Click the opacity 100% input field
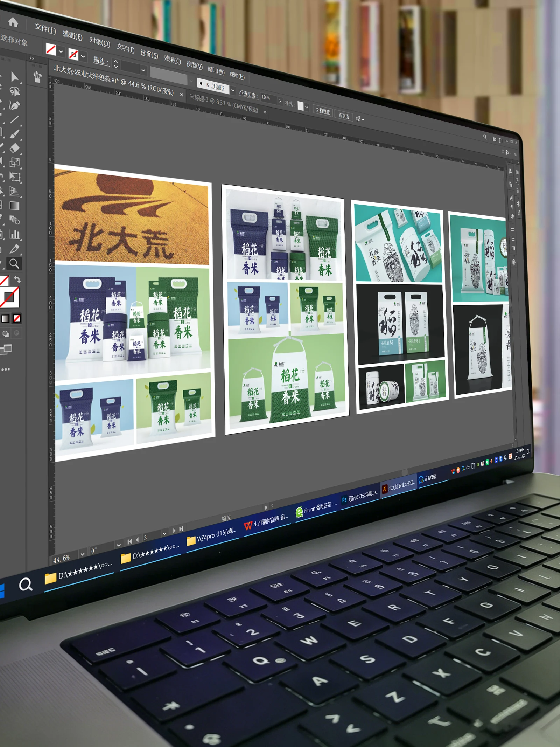 click(269, 98)
